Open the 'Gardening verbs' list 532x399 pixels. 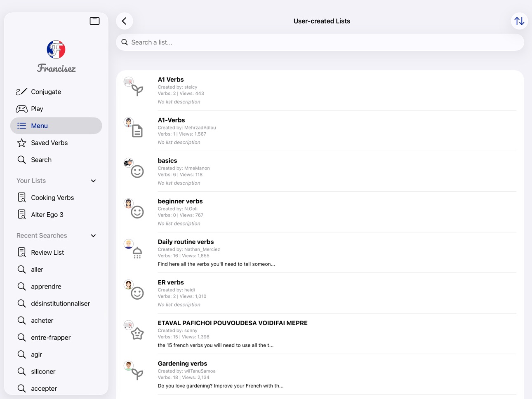182,364
